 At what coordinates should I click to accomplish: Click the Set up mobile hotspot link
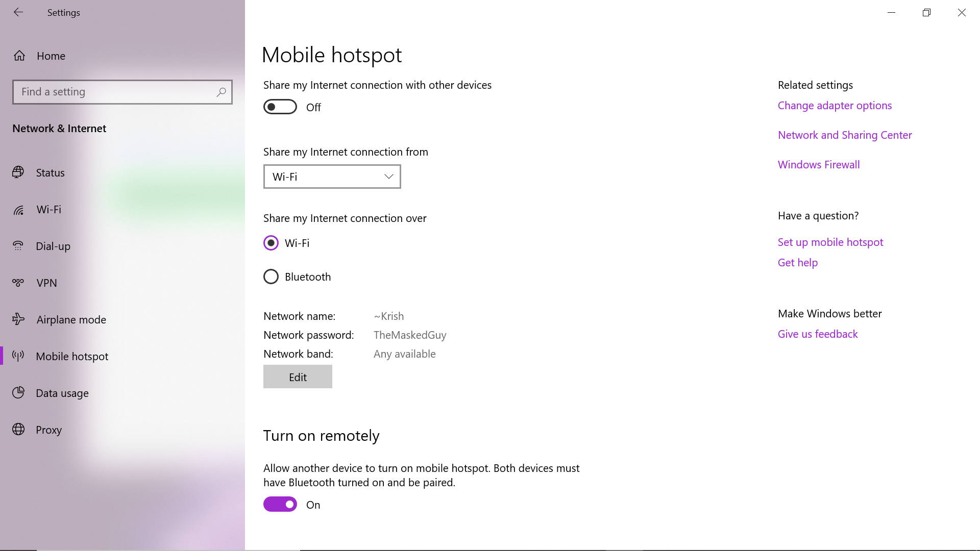(x=830, y=241)
